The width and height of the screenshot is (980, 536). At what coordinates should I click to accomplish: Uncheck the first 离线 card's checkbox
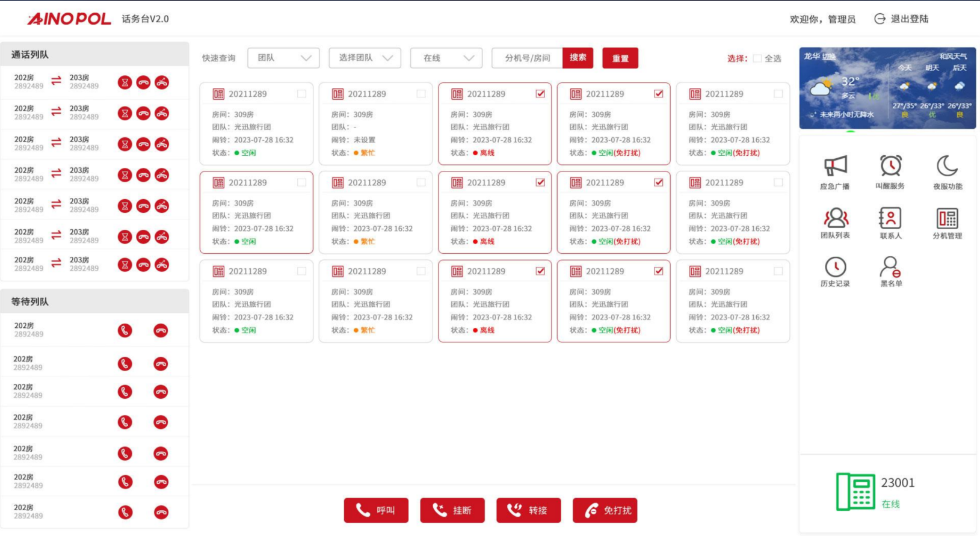tap(540, 94)
